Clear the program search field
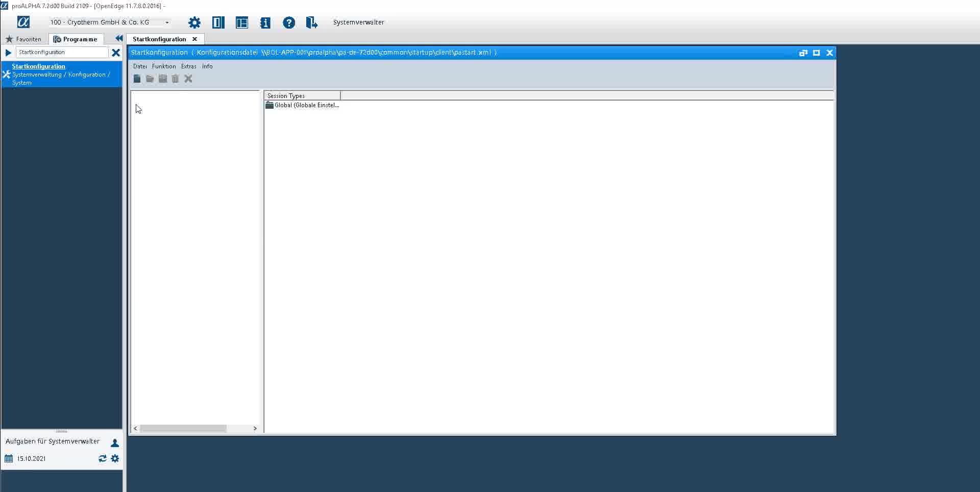 pos(116,52)
